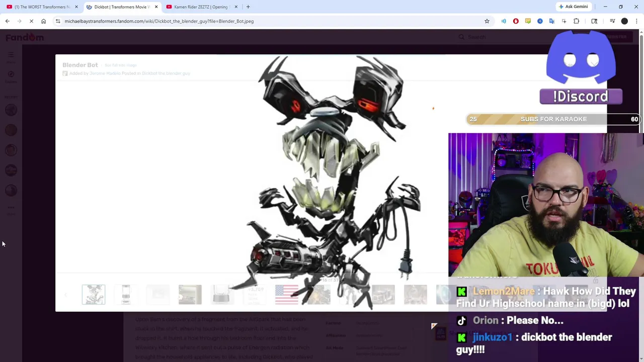
Task: Close the Kamen Rider ZEZTZ tab
Action: (235, 7)
